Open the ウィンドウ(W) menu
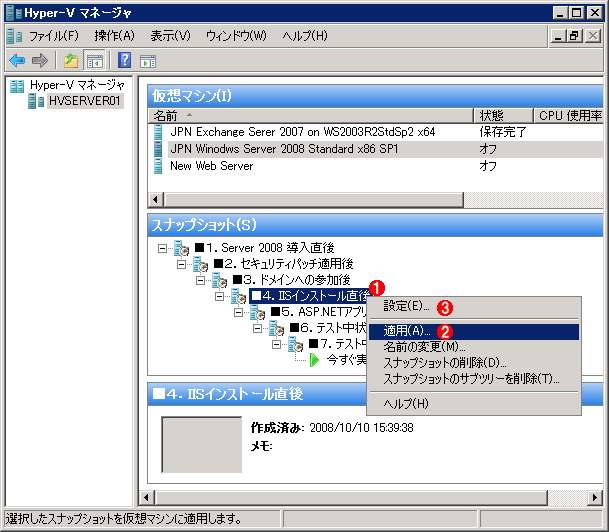The height and width of the screenshot is (532, 609). click(x=236, y=36)
